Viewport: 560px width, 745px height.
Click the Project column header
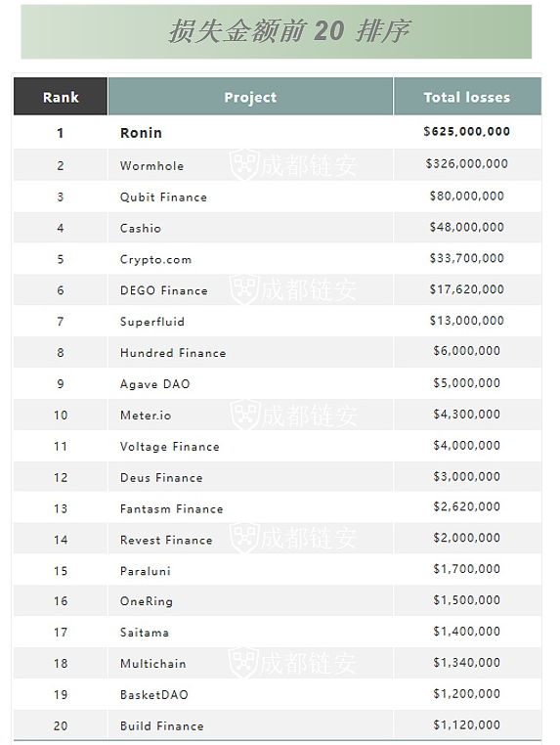click(x=250, y=97)
